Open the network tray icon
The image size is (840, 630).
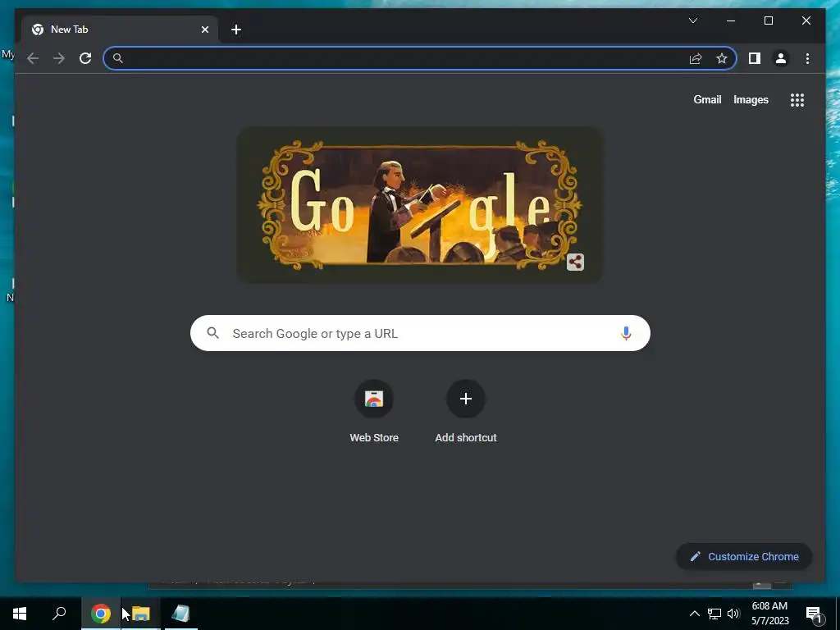pyautogui.click(x=714, y=614)
